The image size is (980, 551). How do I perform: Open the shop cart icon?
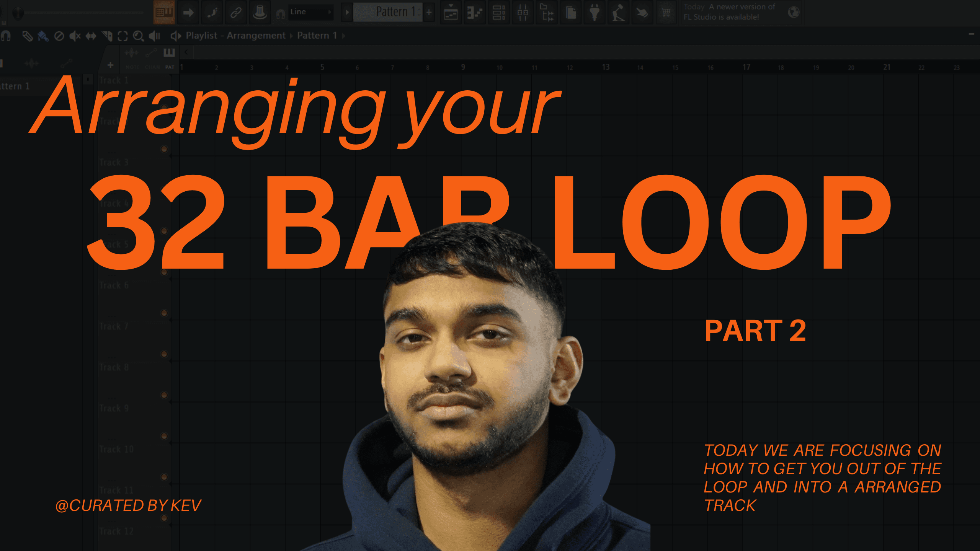pos(666,12)
